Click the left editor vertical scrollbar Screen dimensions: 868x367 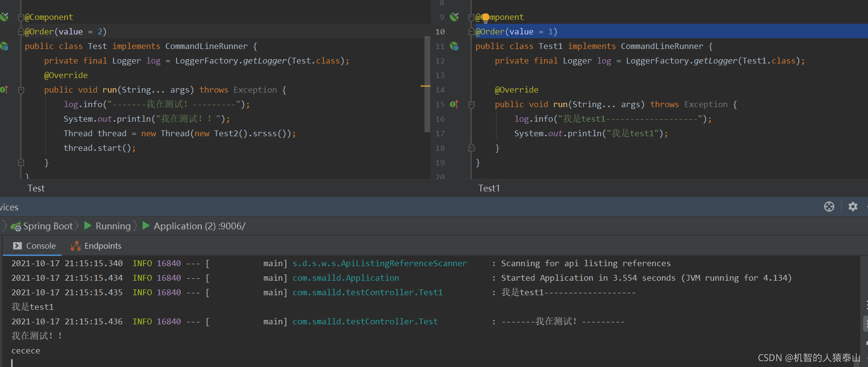coord(427,84)
